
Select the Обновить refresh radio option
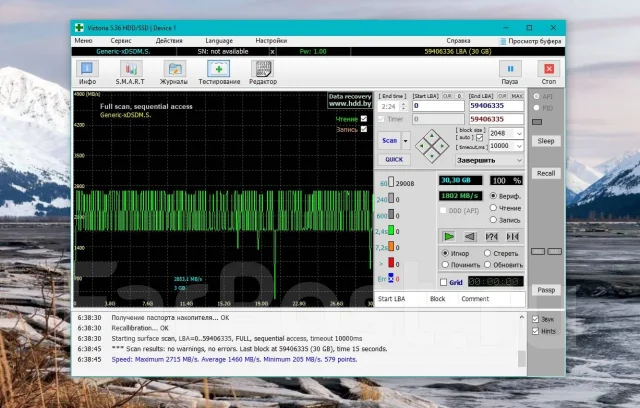[487, 264]
